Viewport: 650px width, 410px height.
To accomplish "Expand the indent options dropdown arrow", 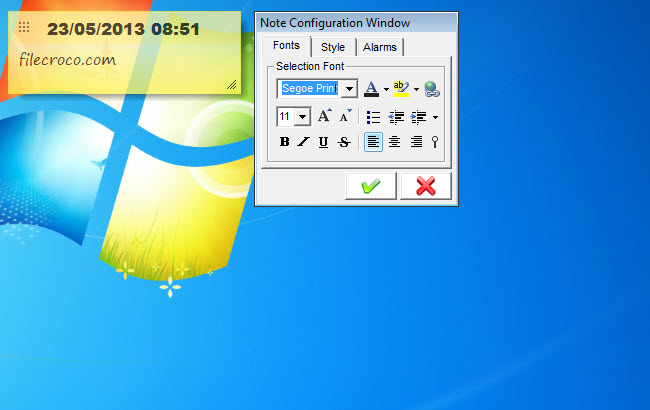I will point(435,117).
